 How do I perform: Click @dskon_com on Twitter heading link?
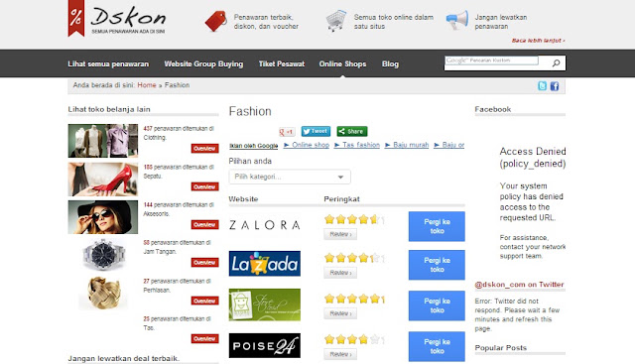click(519, 285)
